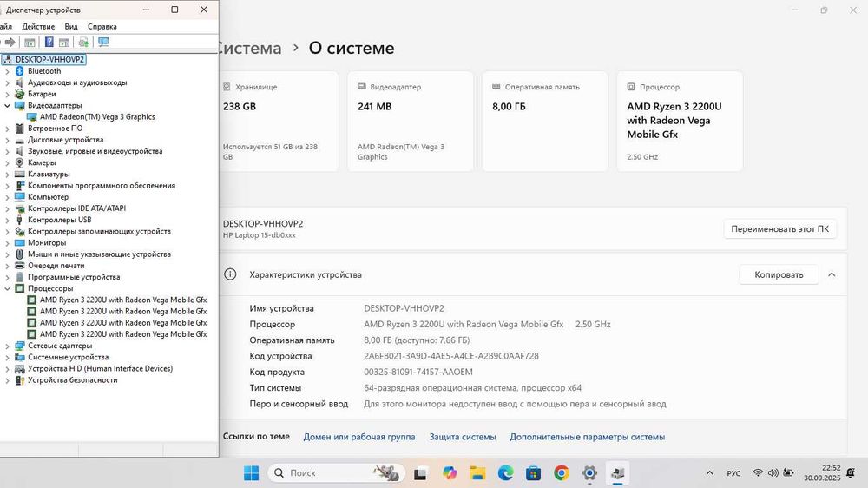
Task: Select Контроллеры IDE ATA/ATAPI item
Action: tap(76, 208)
